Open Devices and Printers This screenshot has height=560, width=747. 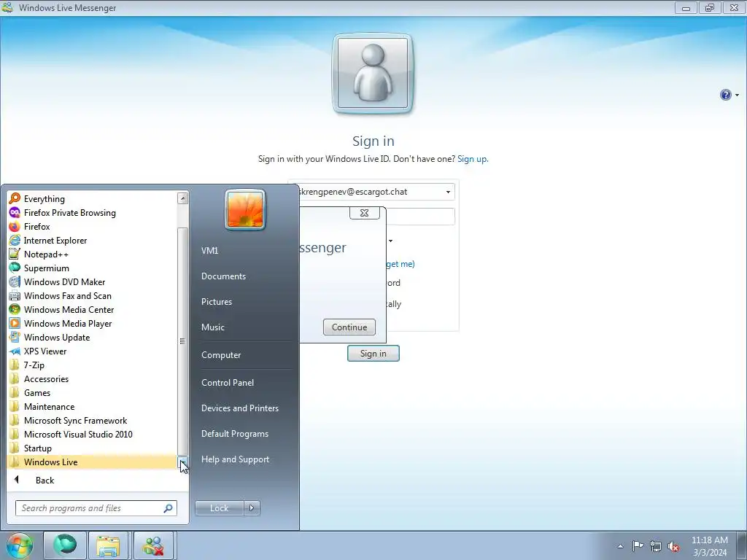click(240, 408)
